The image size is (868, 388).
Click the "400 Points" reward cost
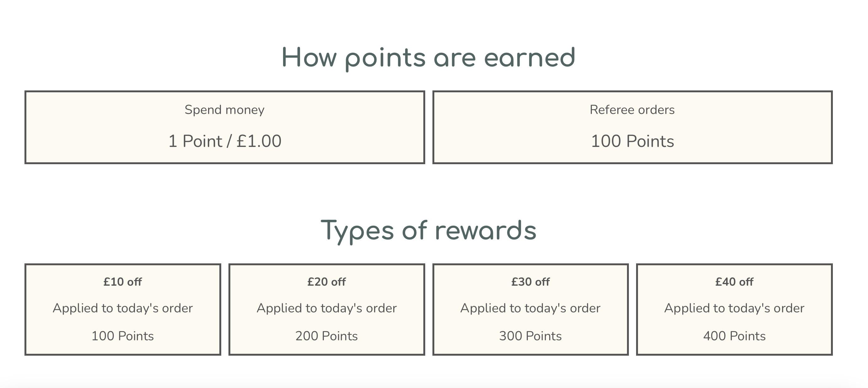point(734,336)
